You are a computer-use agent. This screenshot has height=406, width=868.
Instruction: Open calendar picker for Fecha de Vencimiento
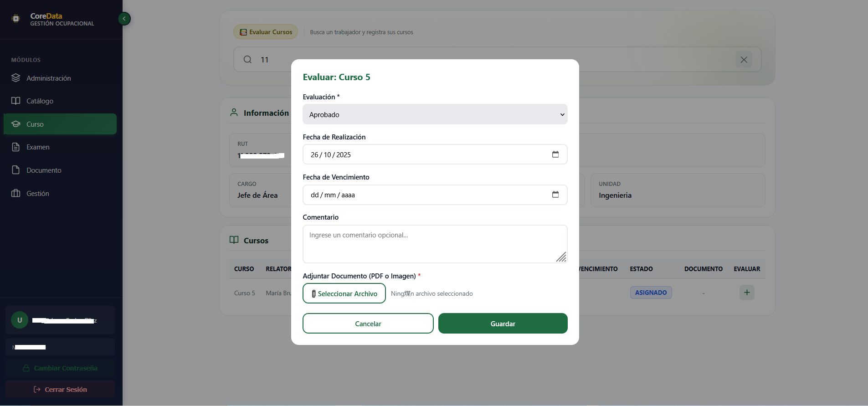click(555, 195)
